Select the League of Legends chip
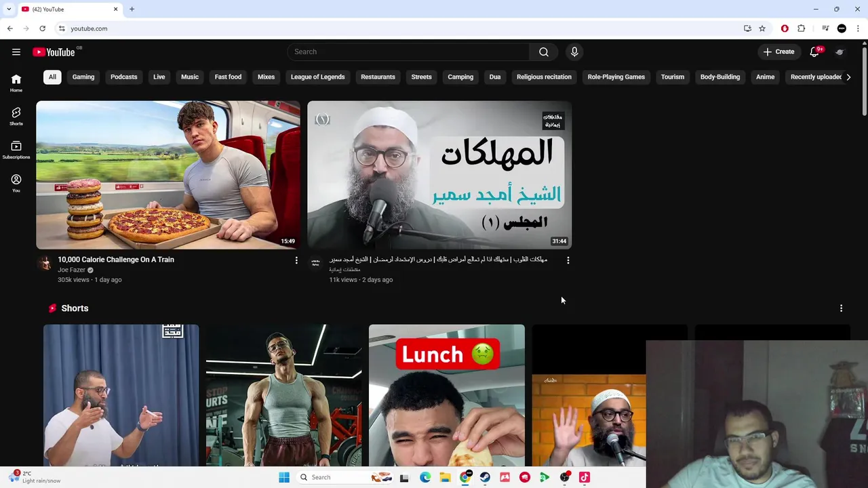This screenshot has height=488, width=868. click(318, 77)
